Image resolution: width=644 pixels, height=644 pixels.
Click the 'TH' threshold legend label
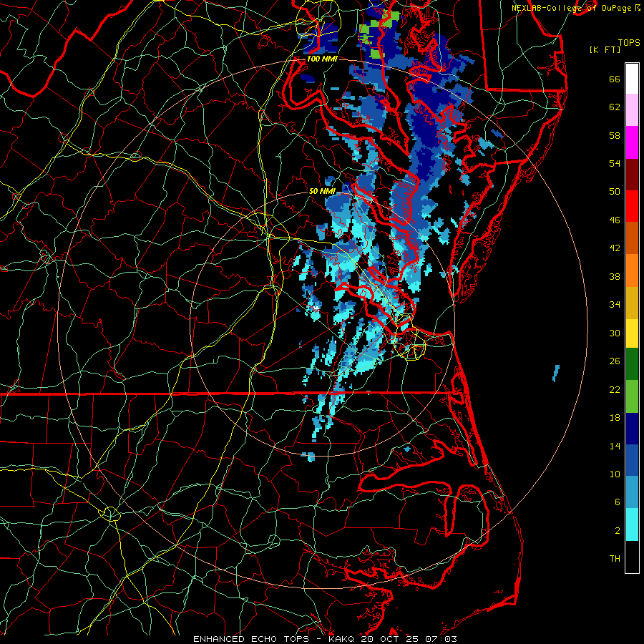point(615,559)
